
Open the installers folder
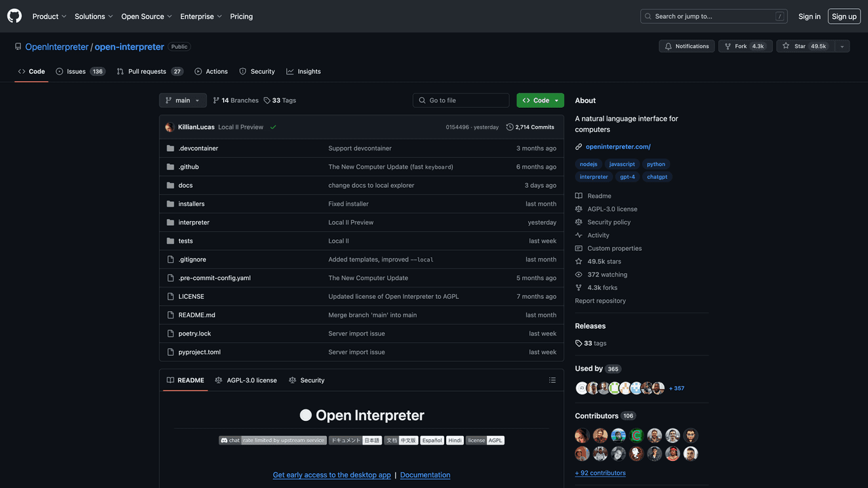coord(191,204)
